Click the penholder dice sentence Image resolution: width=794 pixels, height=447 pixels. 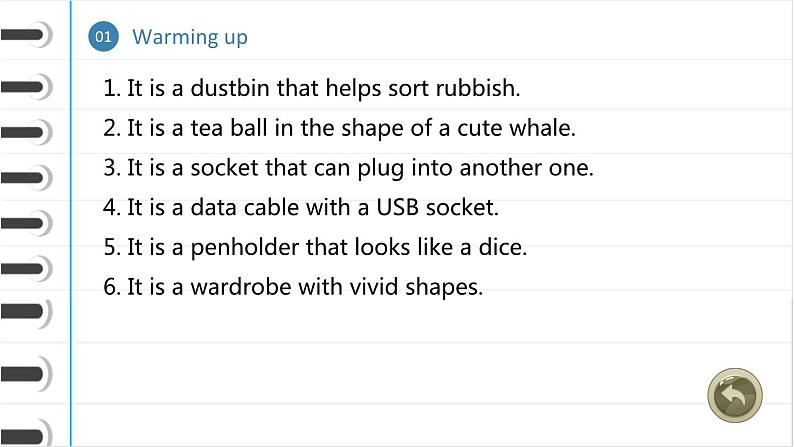[315, 247]
